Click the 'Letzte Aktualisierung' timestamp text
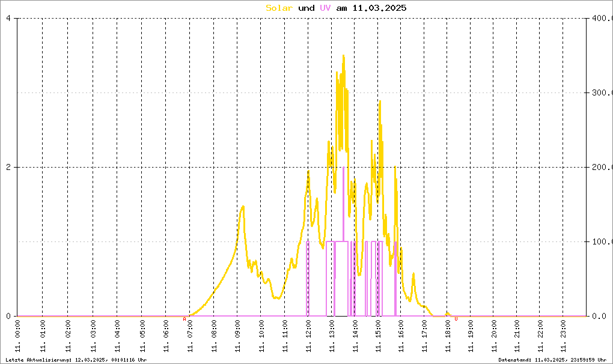613x364 pixels. 76,360
